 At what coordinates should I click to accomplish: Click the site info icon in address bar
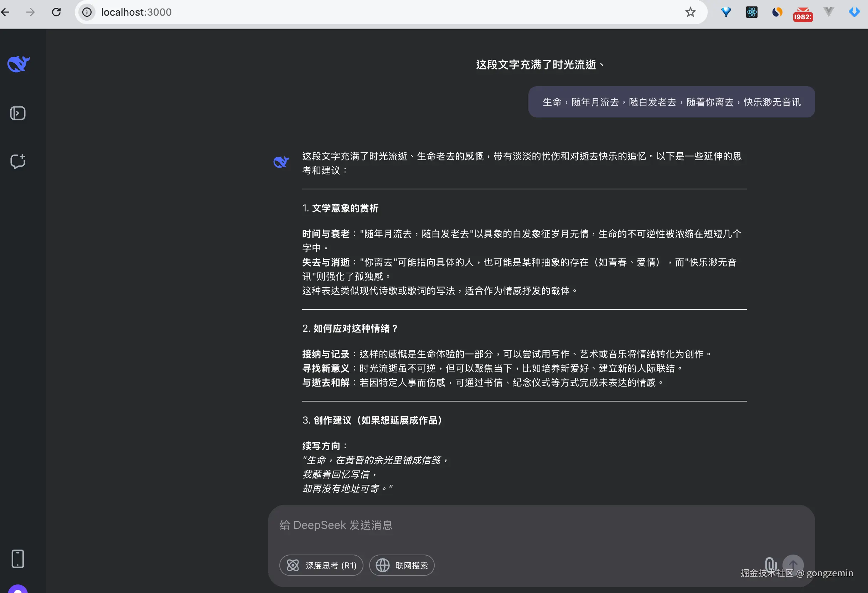[x=87, y=12]
